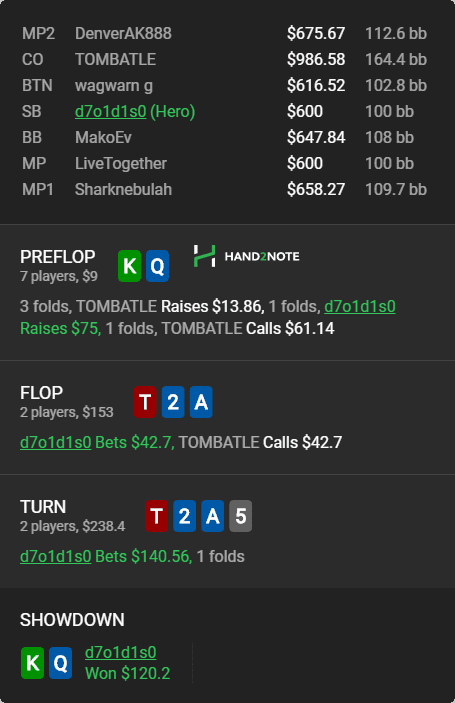Click the green K card in showdown
This screenshot has height=703, width=455.
32,663
